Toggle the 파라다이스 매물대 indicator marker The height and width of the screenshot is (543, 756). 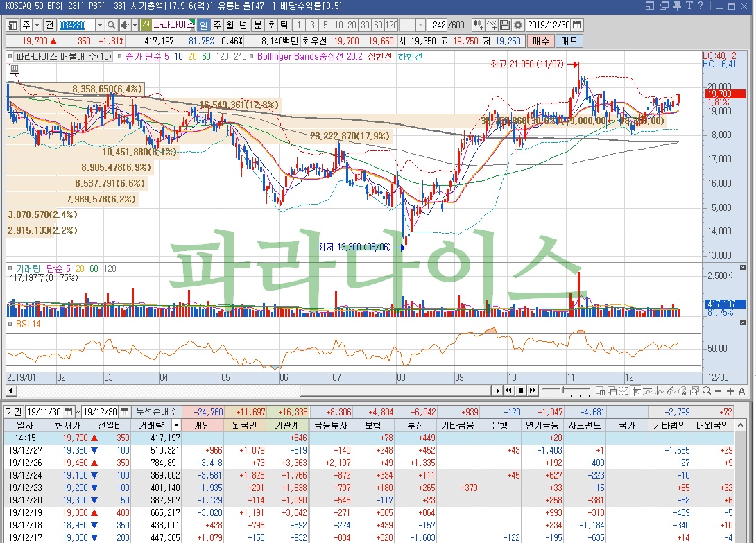10,56
